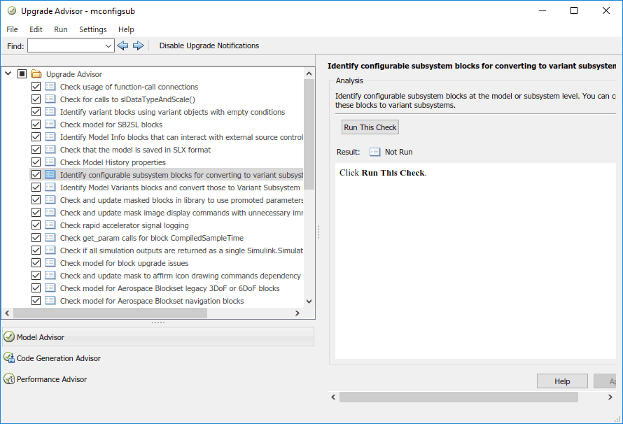The image size is (623, 424).
Task: Open the Find dropdown arrow
Action: coord(108,46)
